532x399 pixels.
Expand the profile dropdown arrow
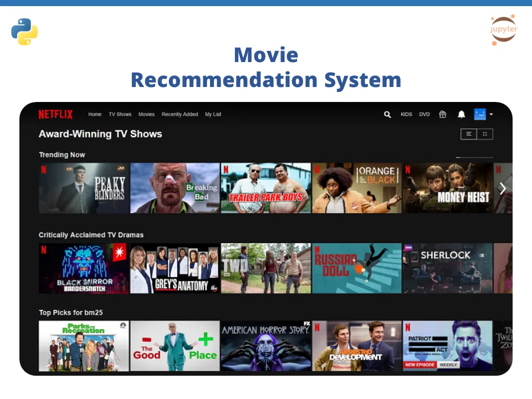(491, 115)
